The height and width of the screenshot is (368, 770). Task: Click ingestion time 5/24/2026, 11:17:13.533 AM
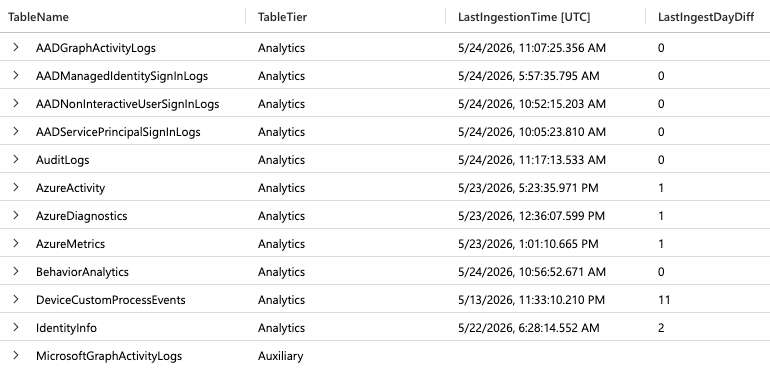pyautogui.click(x=532, y=160)
